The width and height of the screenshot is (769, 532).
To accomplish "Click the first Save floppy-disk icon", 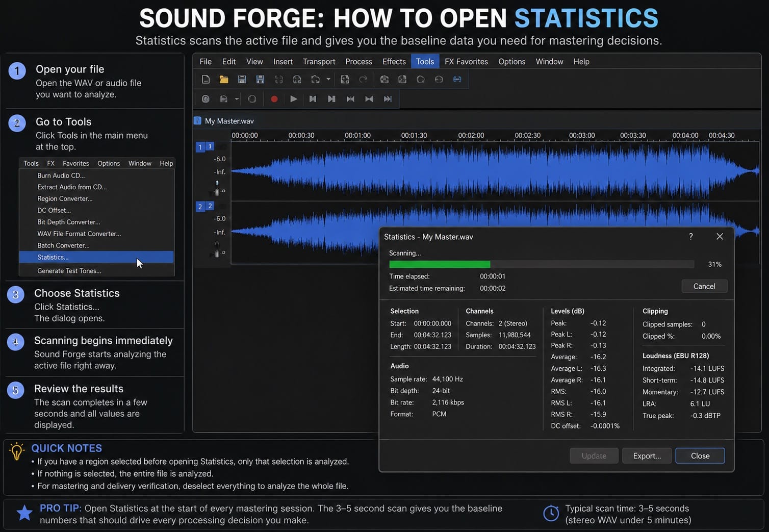I will pos(242,79).
